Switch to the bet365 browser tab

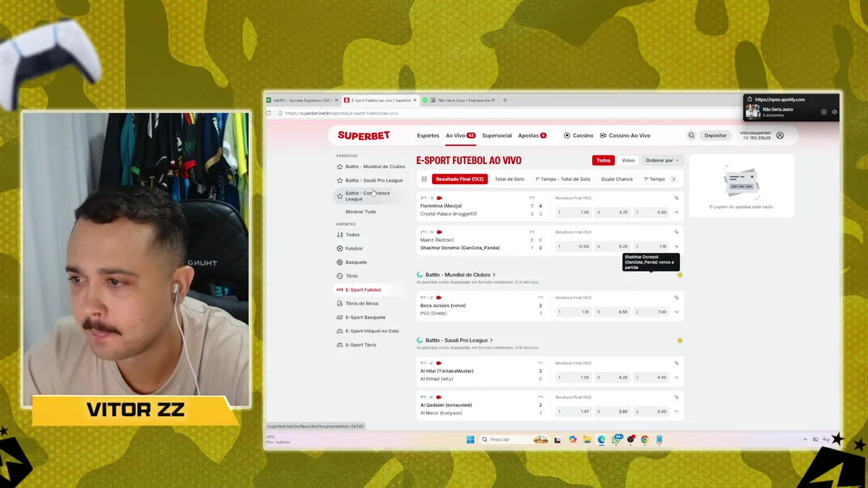coord(302,100)
